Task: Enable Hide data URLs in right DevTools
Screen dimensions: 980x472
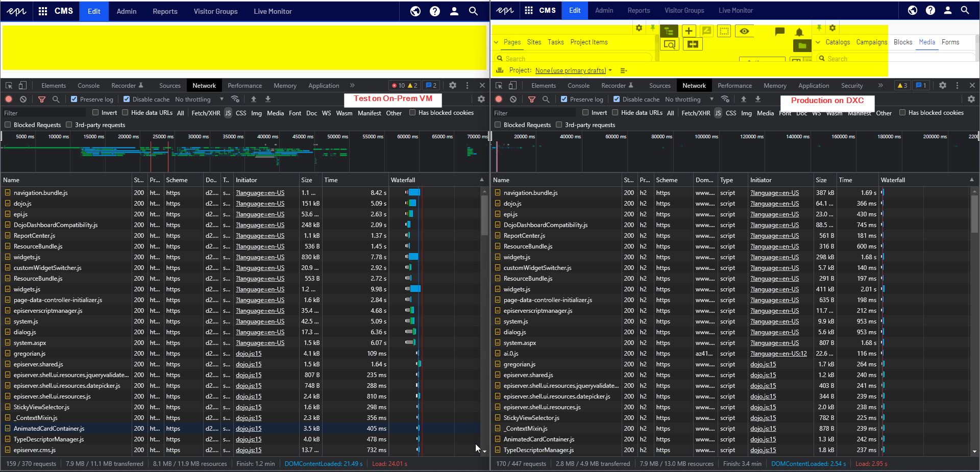Action: point(615,113)
